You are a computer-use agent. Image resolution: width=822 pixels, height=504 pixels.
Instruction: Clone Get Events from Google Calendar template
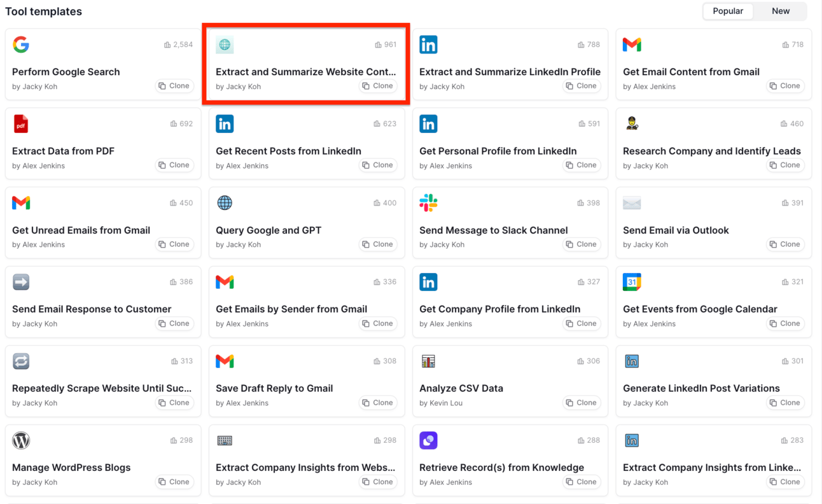click(785, 323)
